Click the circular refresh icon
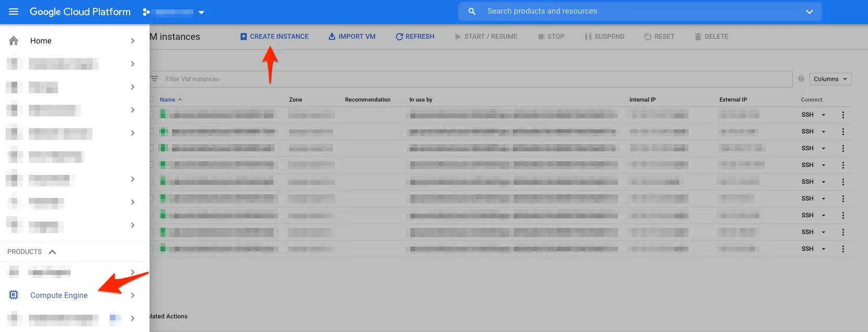The height and width of the screenshot is (332, 868). pos(399,37)
